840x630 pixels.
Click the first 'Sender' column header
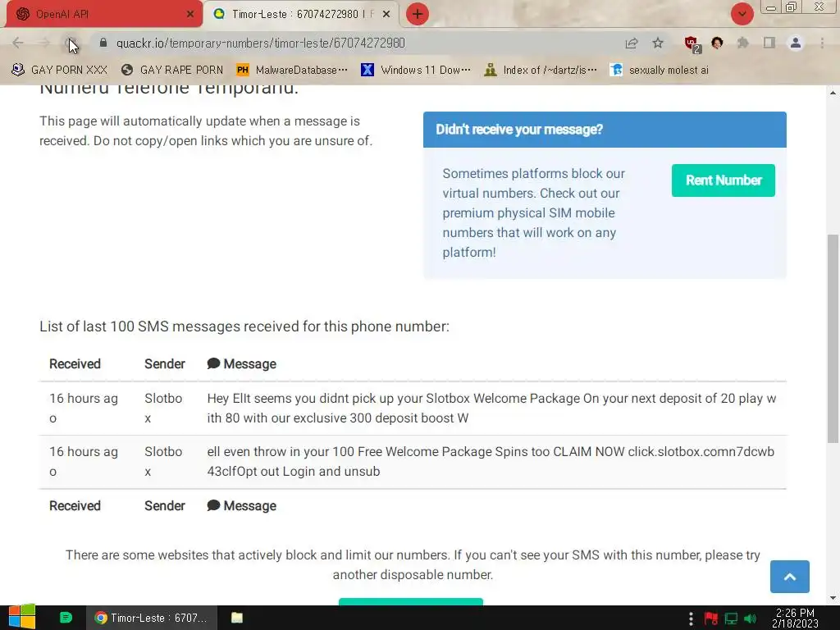[x=164, y=364]
